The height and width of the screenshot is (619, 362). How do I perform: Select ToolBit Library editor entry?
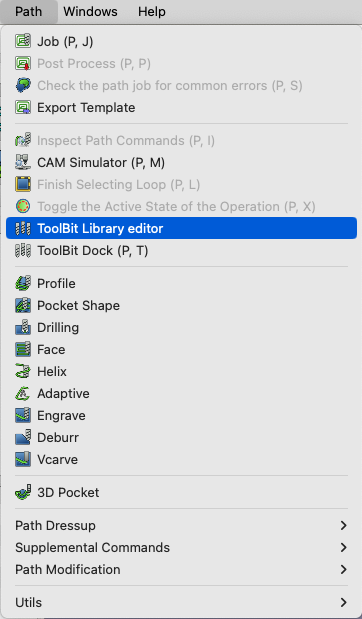181,228
